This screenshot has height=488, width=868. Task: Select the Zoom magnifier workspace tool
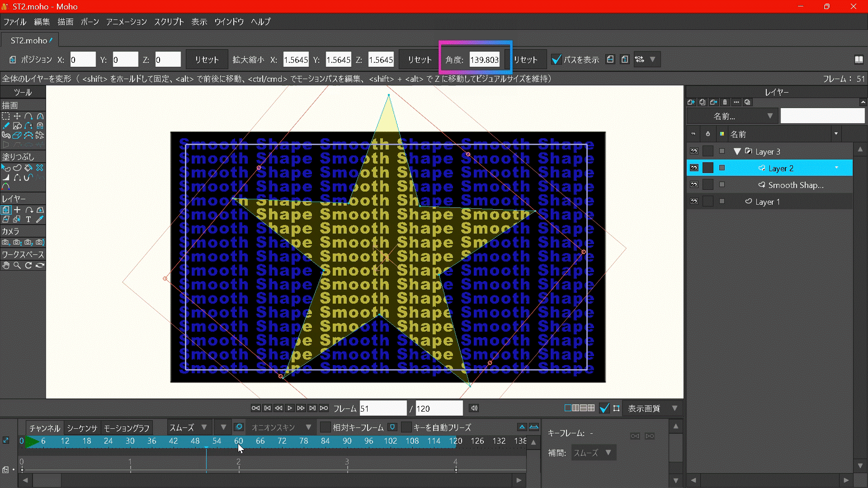(17, 265)
